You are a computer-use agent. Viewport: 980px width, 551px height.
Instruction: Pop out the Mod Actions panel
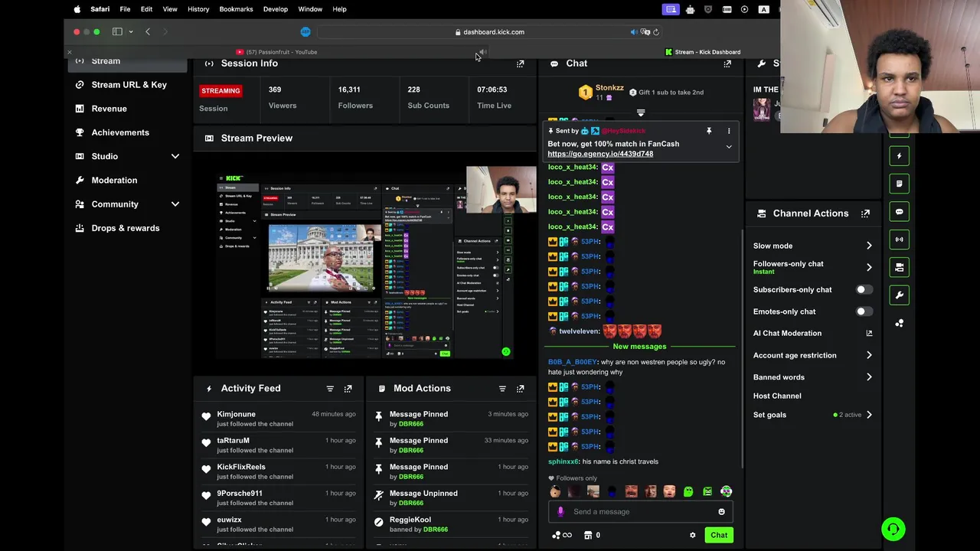click(520, 389)
